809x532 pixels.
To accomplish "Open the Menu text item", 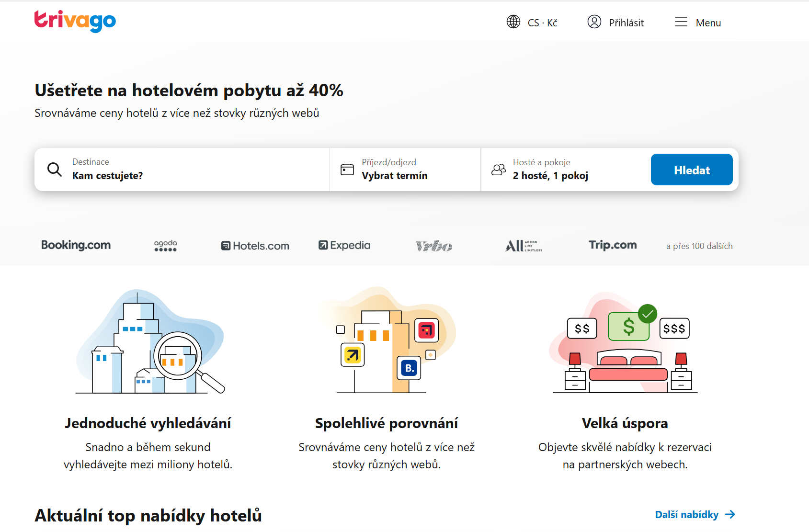I will [708, 23].
